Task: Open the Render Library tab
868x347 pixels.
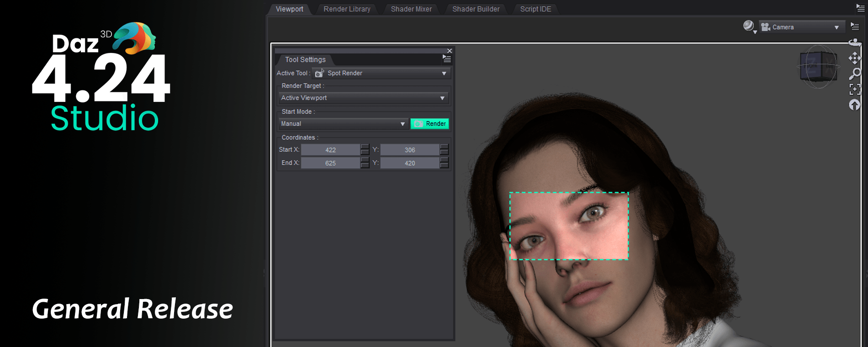Action: tap(347, 9)
